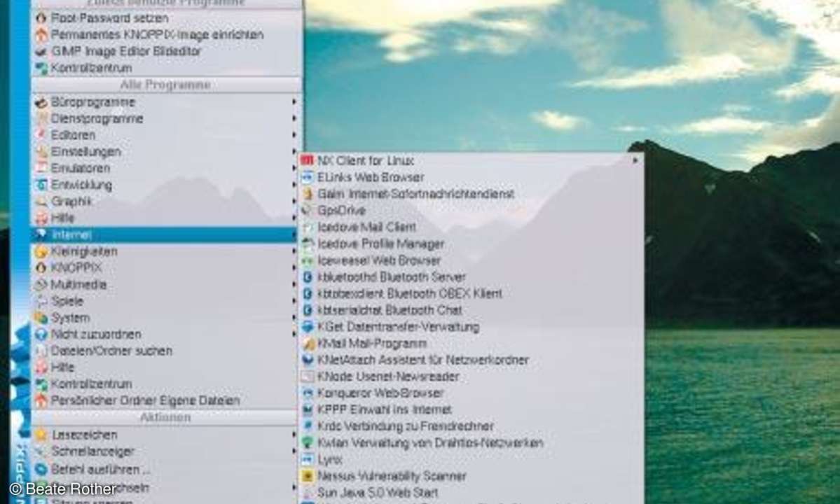Open the Multimedia menu category
840x504 pixels.
click(165, 284)
